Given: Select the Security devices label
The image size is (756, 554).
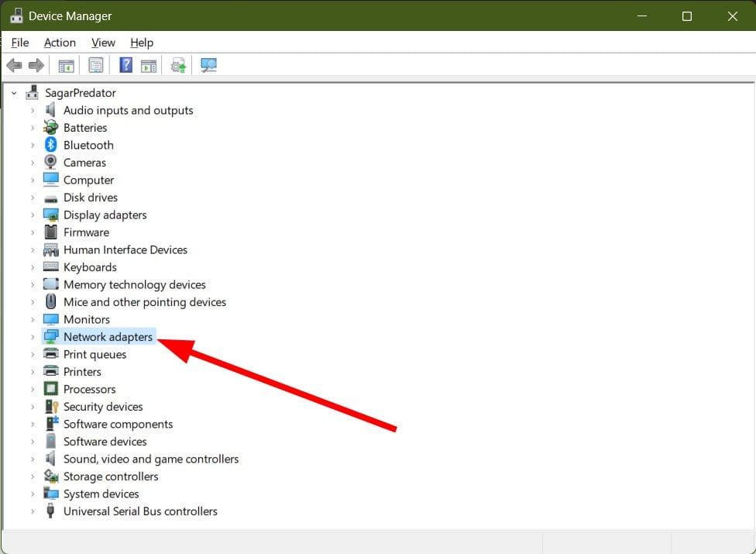Looking at the screenshot, I should [x=103, y=407].
